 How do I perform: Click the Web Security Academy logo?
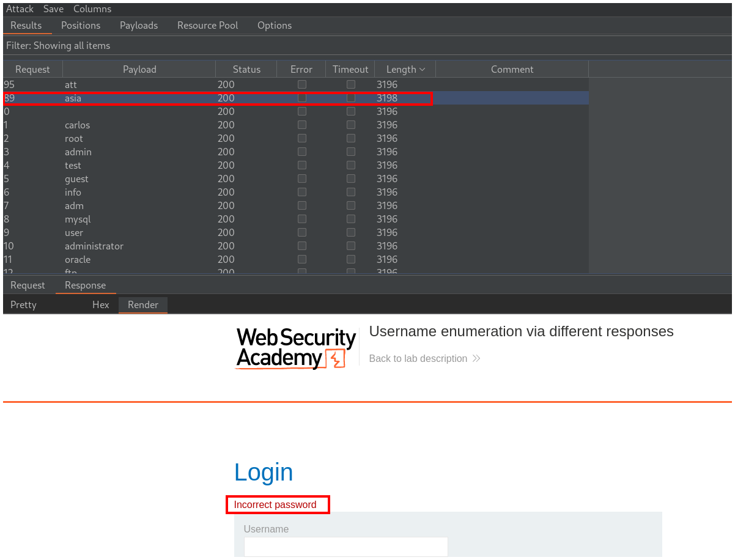(x=296, y=348)
